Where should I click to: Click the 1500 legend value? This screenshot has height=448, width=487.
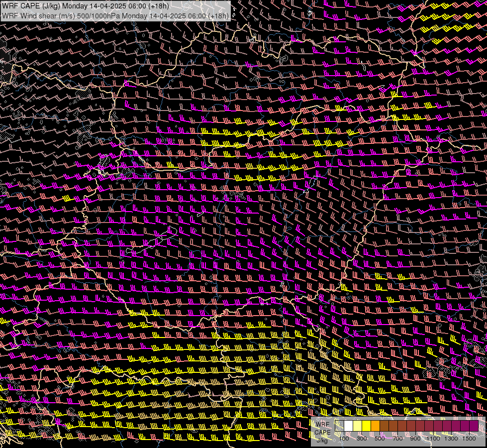(x=469, y=439)
